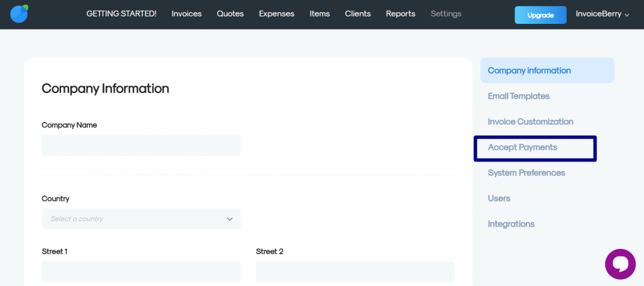The image size is (644, 286).
Task: Go to System Preferences settings
Action: tap(526, 173)
